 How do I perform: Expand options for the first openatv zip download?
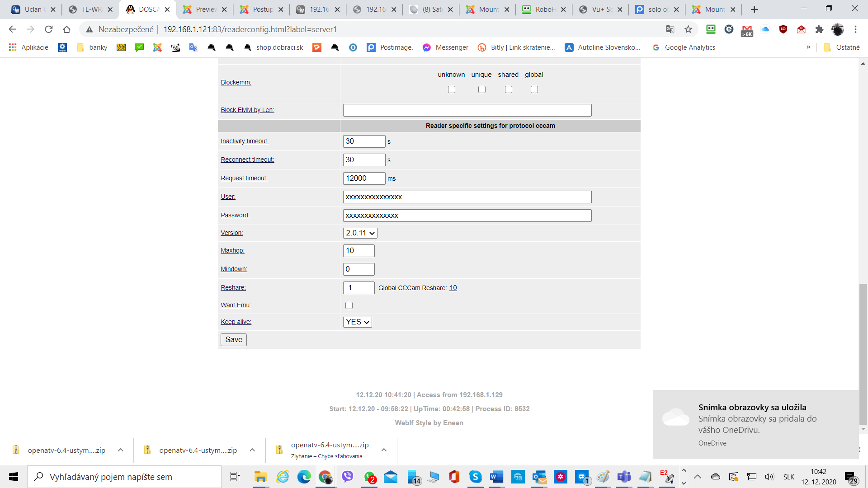121,450
